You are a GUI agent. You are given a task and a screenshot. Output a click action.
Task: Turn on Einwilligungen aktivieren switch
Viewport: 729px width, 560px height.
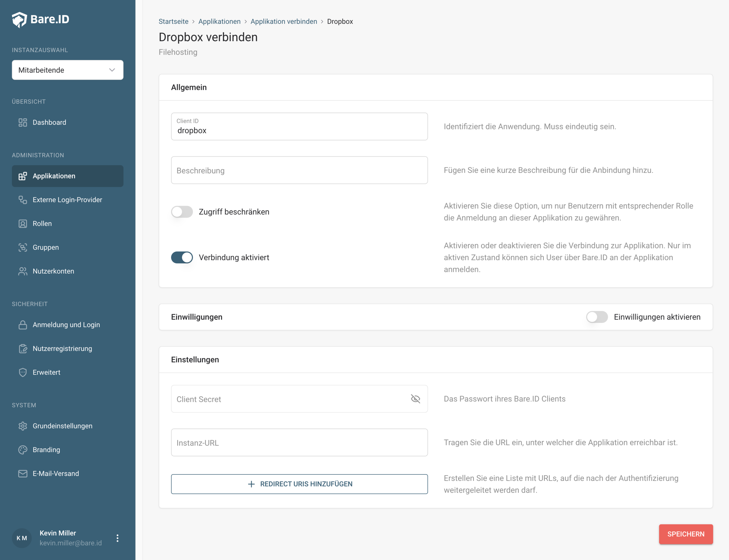[x=597, y=317]
